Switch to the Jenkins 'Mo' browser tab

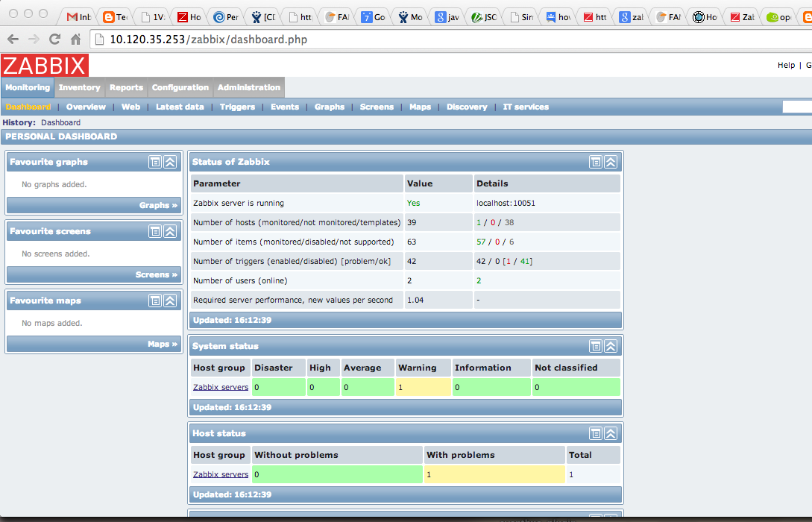pyautogui.click(x=411, y=17)
